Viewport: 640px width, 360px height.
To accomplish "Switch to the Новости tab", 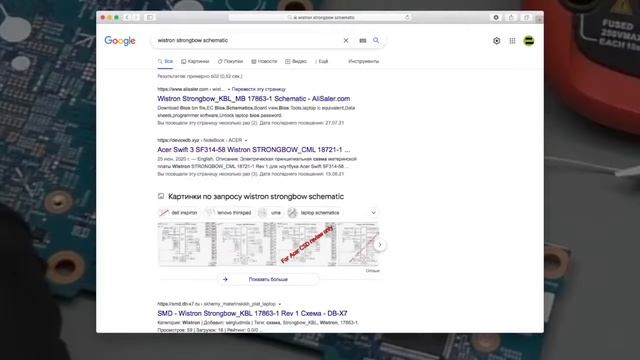I will click(264, 61).
